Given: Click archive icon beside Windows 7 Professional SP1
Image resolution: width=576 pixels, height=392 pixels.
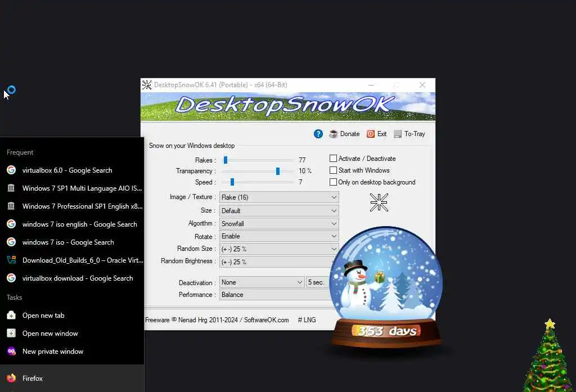Looking at the screenshot, I should [11, 206].
